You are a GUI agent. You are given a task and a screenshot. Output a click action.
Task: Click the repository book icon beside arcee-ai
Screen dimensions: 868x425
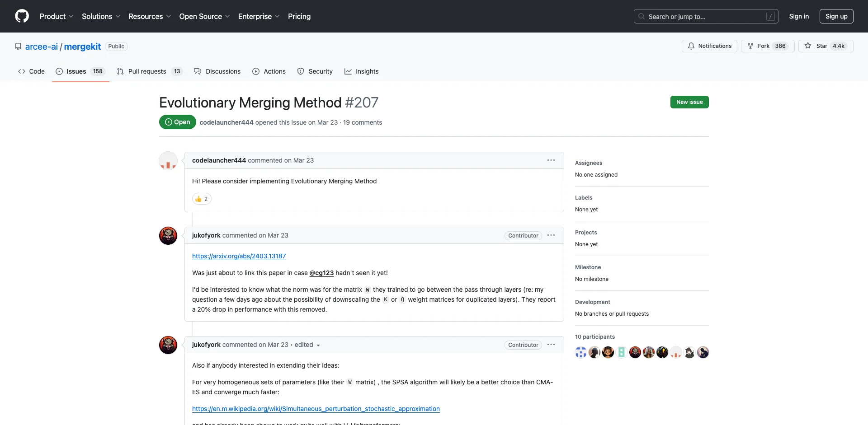coord(18,47)
